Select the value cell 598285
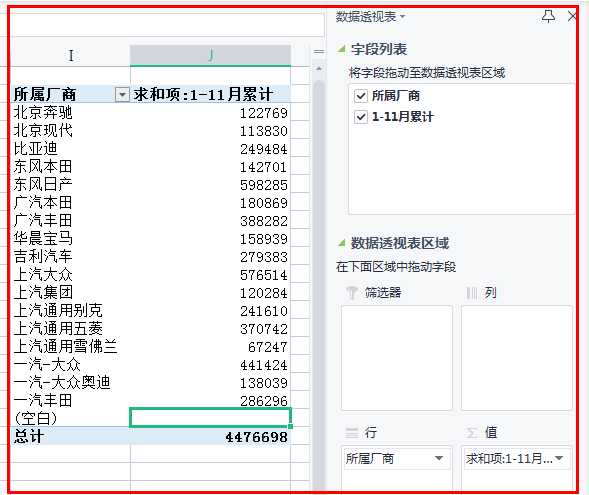589x495 pixels. (210, 184)
